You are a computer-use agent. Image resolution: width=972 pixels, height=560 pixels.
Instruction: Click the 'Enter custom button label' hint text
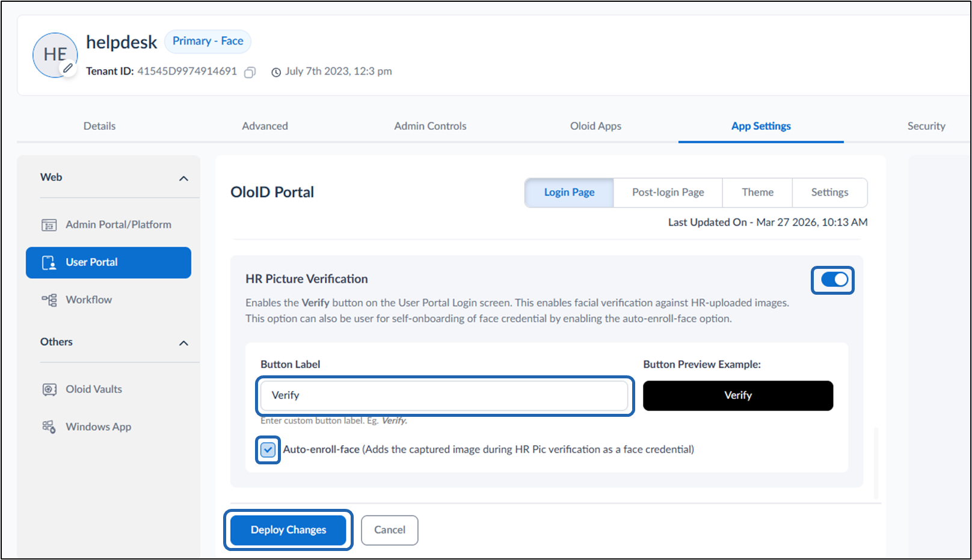pos(334,421)
